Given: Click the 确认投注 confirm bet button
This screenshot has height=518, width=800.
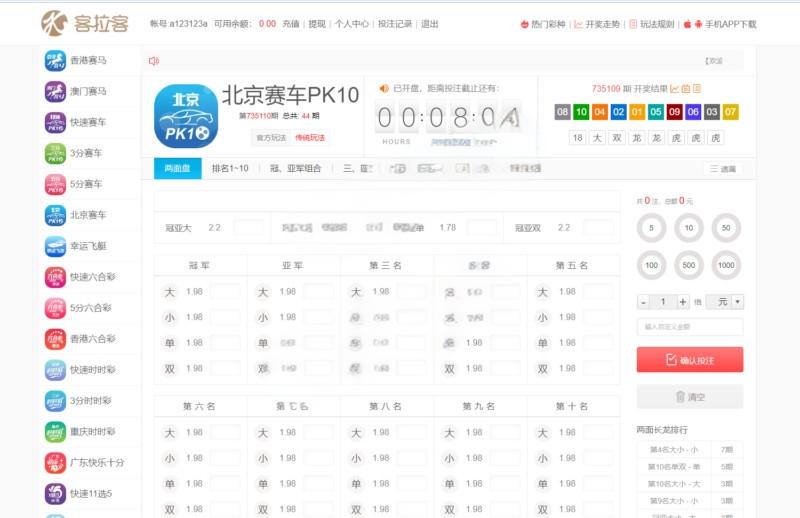Looking at the screenshot, I should tap(690, 360).
